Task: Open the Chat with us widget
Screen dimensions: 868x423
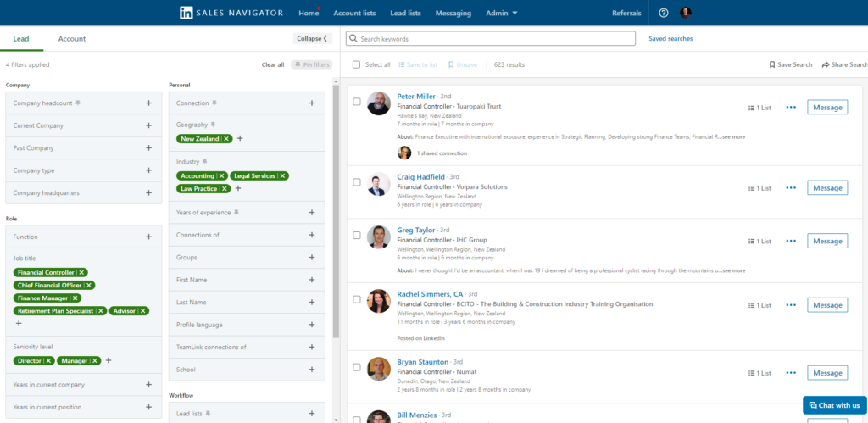Action: 835,405
